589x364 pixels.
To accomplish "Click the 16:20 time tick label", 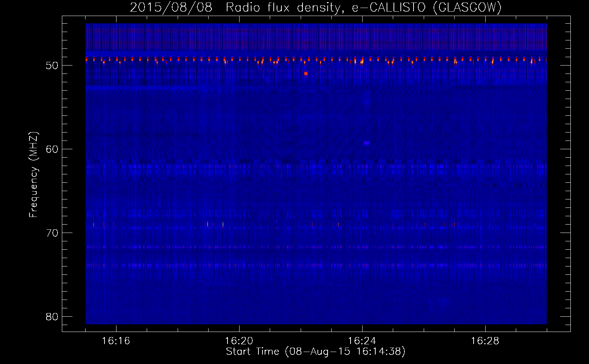I will pyautogui.click(x=239, y=341).
